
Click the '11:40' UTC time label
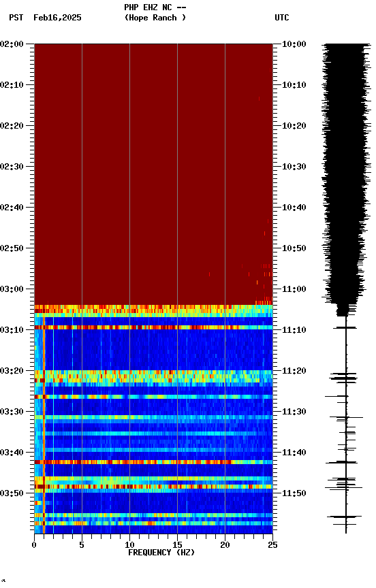(294, 453)
